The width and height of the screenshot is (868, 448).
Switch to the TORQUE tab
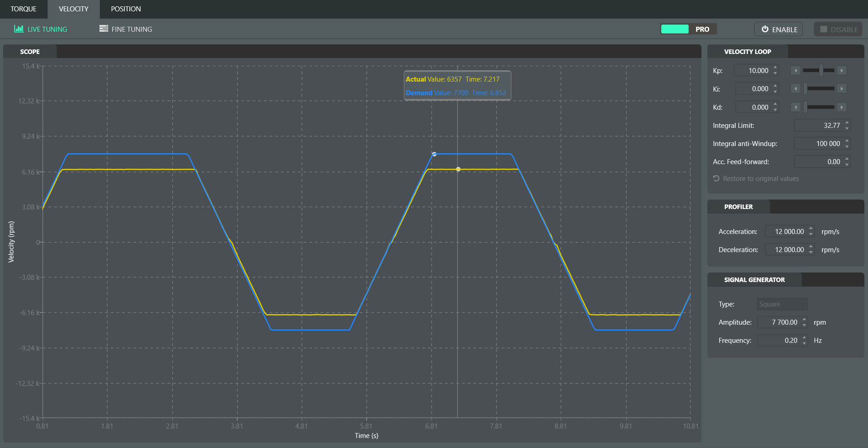24,9
